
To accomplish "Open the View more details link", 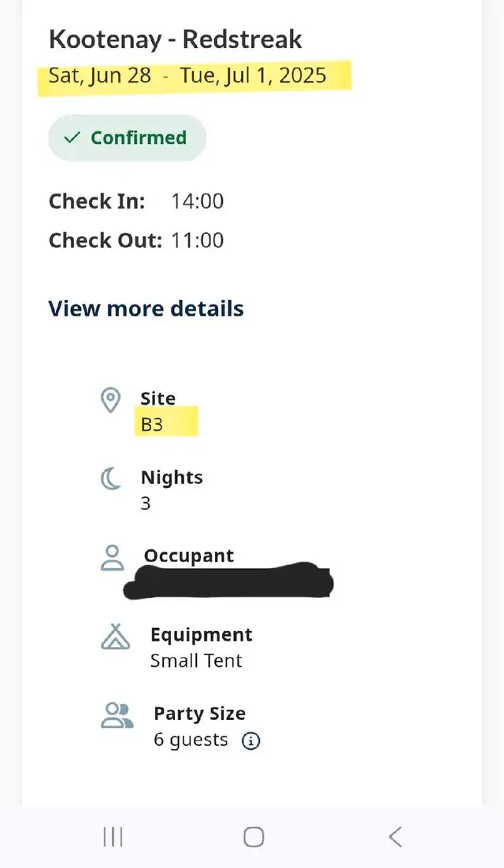I will point(146,308).
